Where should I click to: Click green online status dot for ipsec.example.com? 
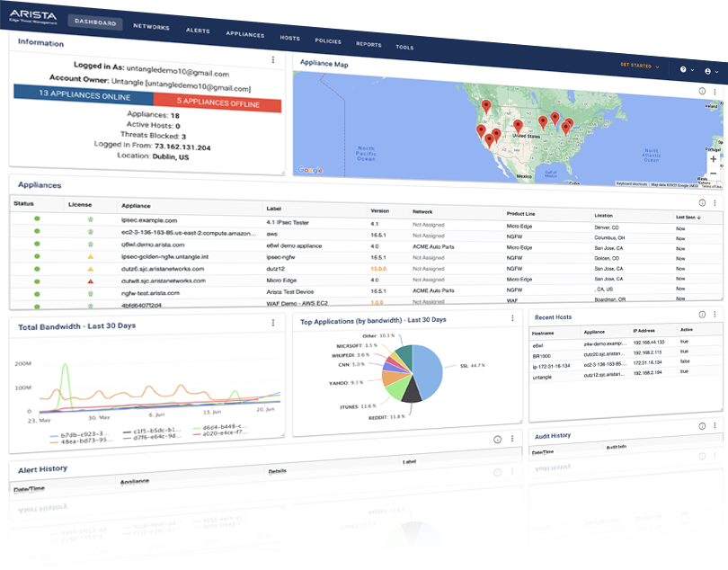tap(37, 219)
